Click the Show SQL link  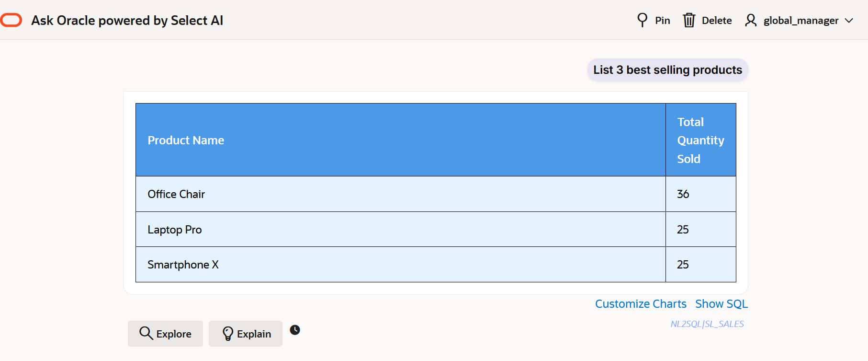(721, 304)
